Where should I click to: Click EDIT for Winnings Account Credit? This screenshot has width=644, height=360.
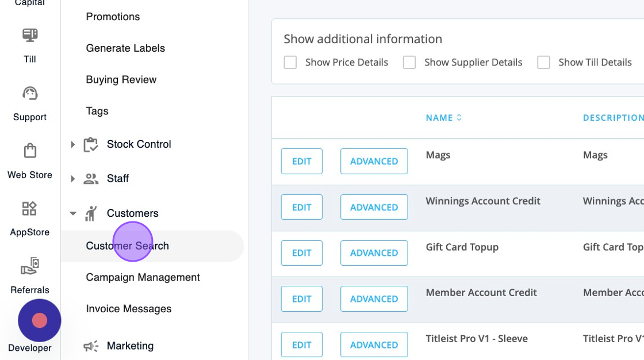click(302, 207)
